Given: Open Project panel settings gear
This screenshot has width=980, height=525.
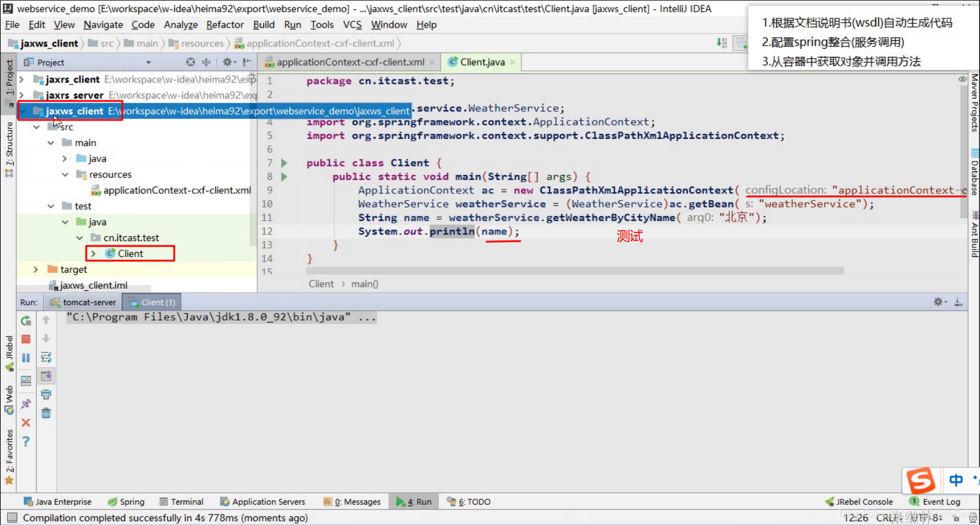Looking at the screenshot, I should click(x=228, y=62).
